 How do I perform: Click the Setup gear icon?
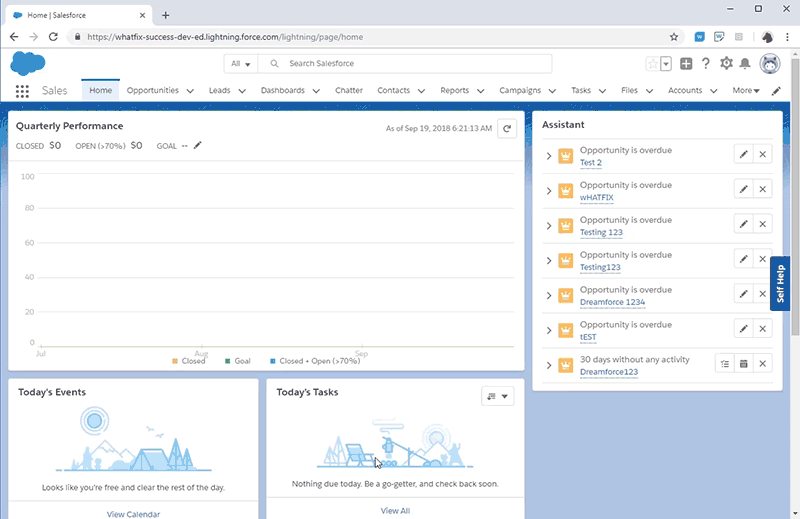(726, 63)
